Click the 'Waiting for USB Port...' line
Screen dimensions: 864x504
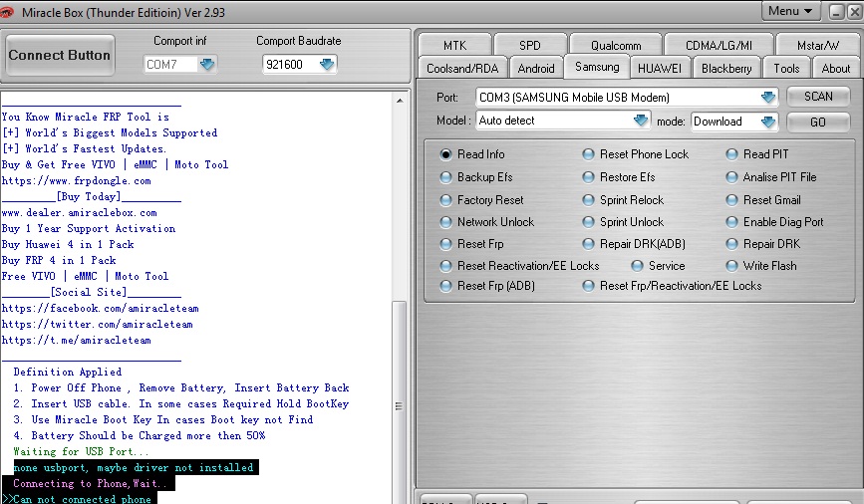click(x=81, y=451)
